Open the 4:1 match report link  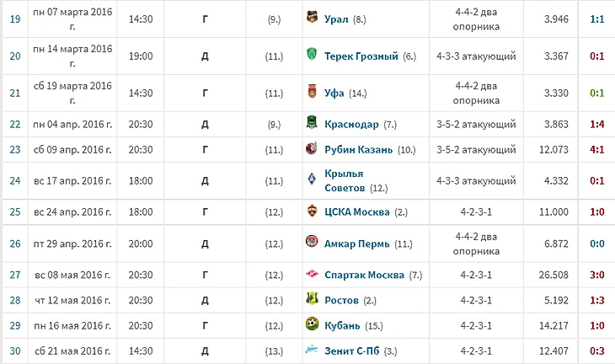597,150
